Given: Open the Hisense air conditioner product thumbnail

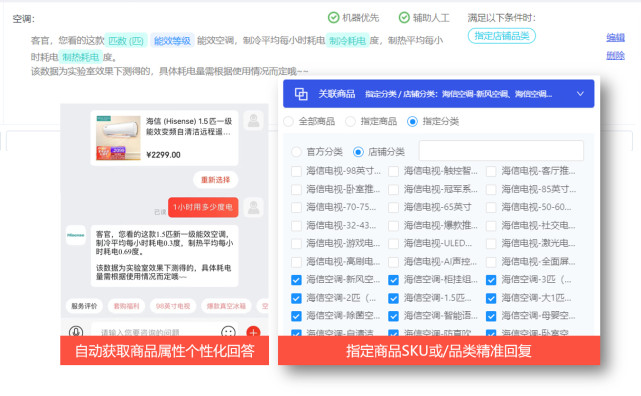Looking at the screenshot, I should tap(119, 138).
